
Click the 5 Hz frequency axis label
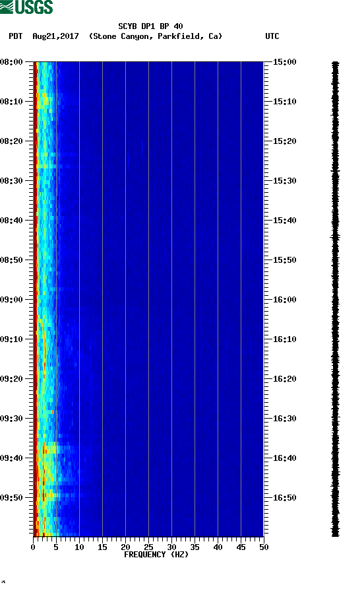point(56,547)
